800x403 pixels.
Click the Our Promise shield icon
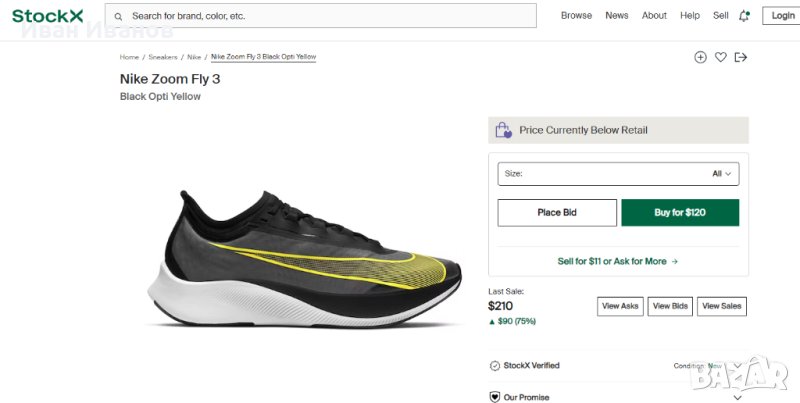(494, 397)
